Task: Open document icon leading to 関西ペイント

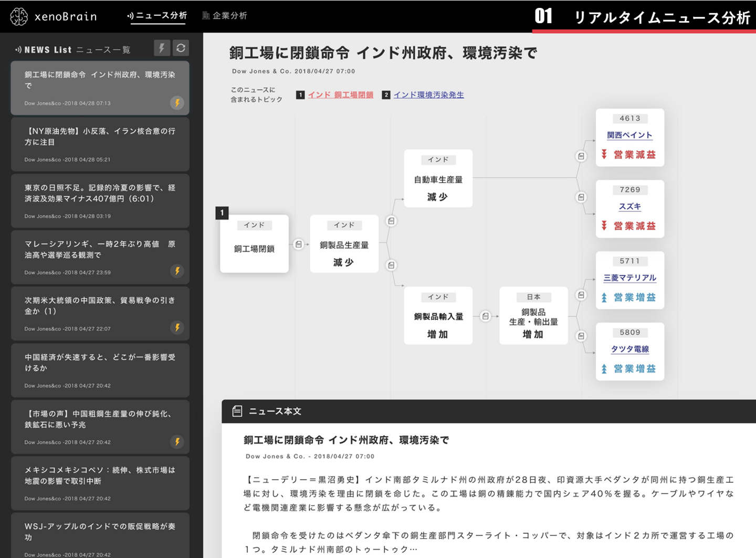Action: [581, 156]
